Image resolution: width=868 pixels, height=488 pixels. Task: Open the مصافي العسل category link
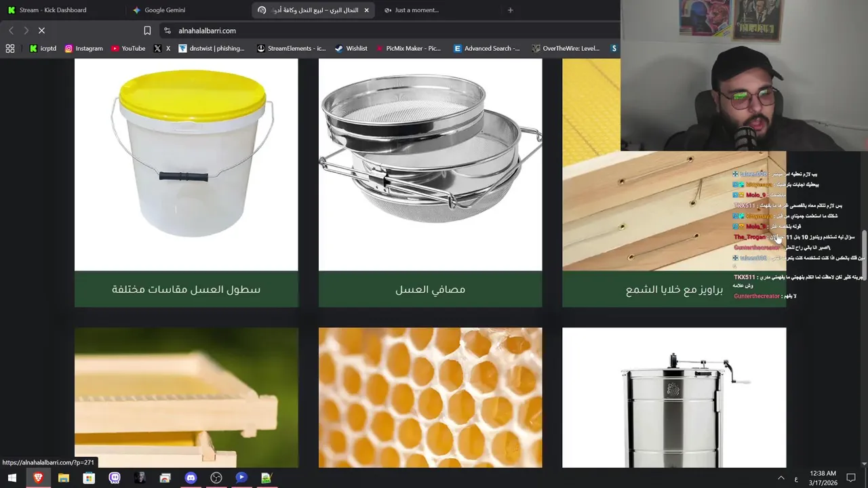click(x=431, y=289)
